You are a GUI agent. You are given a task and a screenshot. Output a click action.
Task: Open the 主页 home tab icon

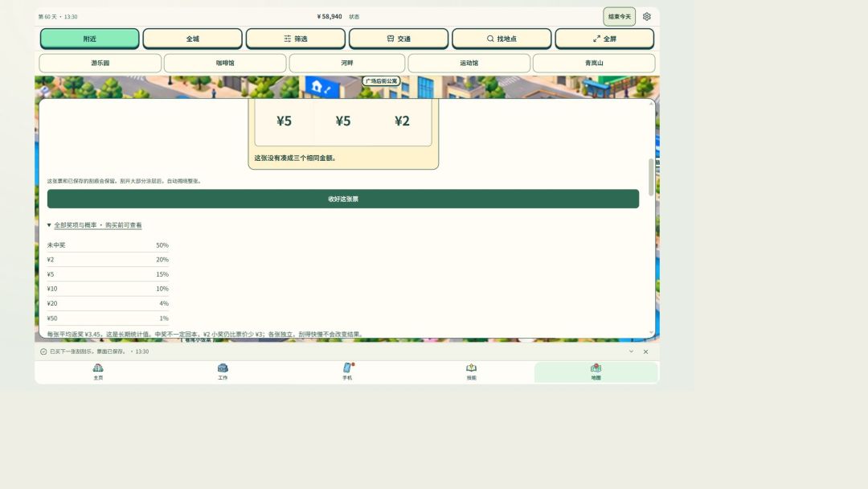(98, 368)
